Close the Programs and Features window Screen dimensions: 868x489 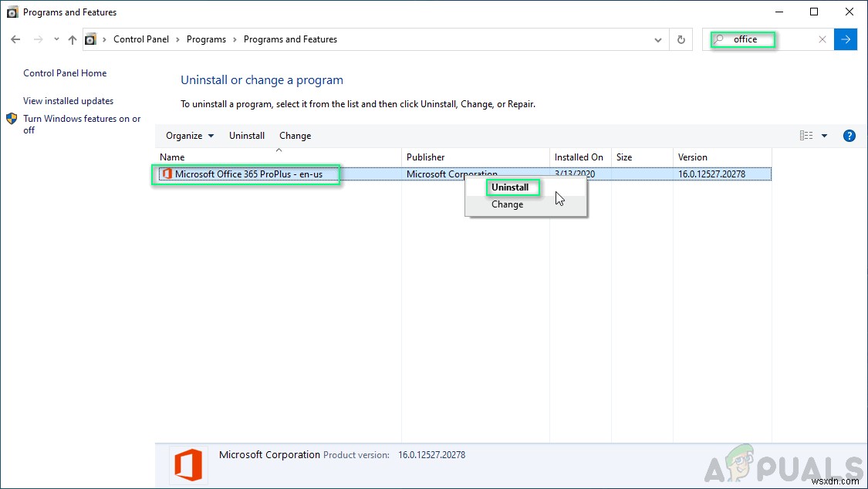pyautogui.click(x=849, y=12)
